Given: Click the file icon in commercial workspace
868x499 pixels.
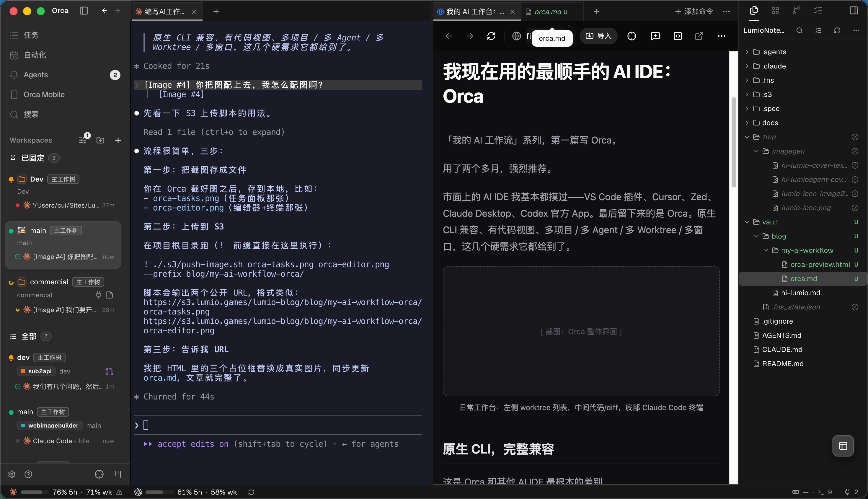Looking at the screenshot, I should click(x=109, y=295).
